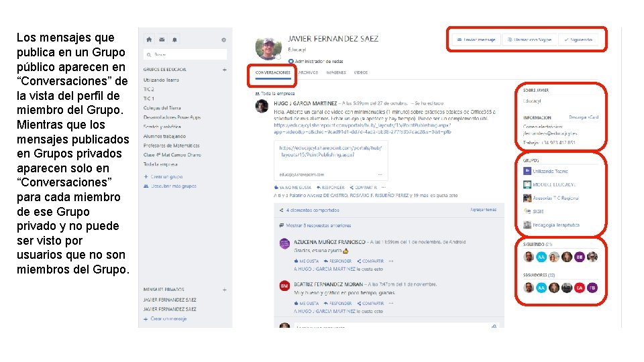Expand Mostrar 5 respuestas anteriores
644x362 pixels.
coord(315,225)
